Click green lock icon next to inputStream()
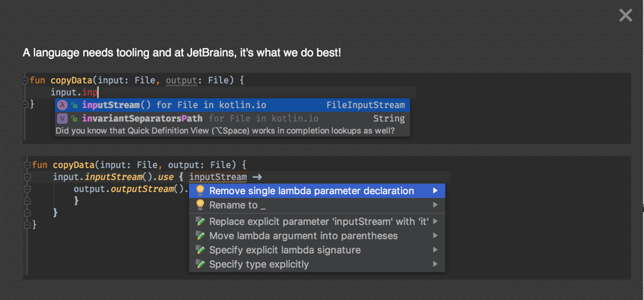644x300 pixels. pyautogui.click(x=74, y=105)
